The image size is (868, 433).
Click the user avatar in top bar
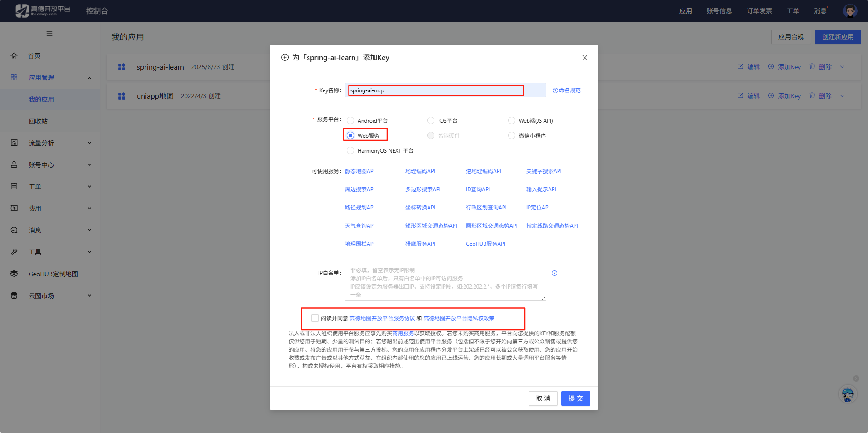click(850, 10)
